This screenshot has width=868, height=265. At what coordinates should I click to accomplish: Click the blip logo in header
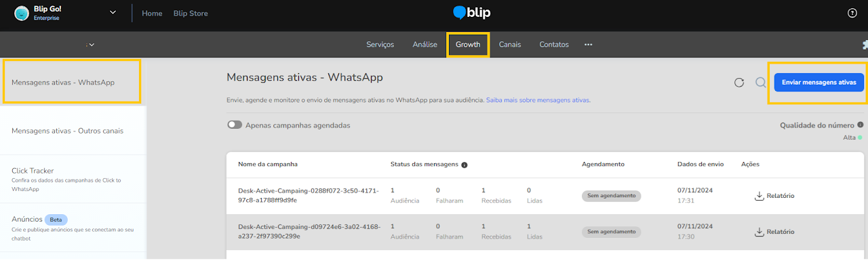tap(471, 13)
